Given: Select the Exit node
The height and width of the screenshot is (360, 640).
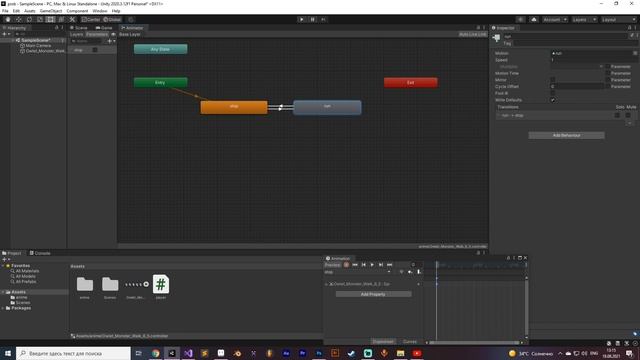Looking at the screenshot, I should [411, 82].
